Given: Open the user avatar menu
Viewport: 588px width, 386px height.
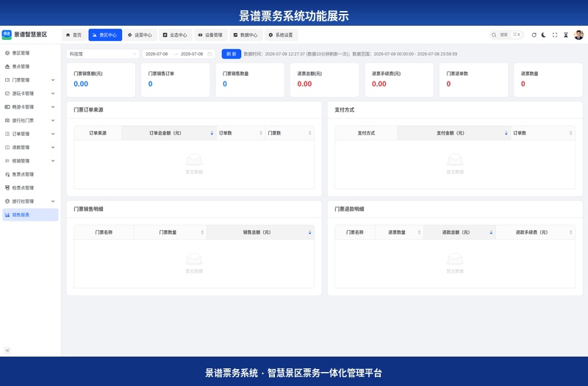Looking at the screenshot, I should click(x=578, y=35).
